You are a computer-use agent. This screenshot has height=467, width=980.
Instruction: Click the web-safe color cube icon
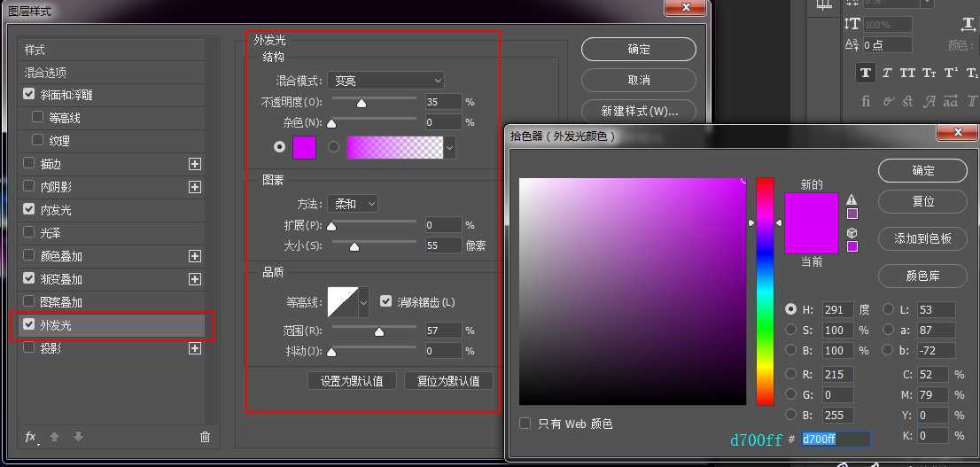tap(852, 233)
